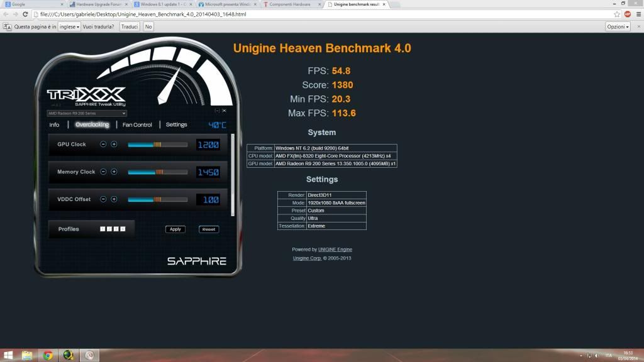This screenshot has height=362, width=644.
Task: Expand the inglese language dropdown
Action: 69,26
